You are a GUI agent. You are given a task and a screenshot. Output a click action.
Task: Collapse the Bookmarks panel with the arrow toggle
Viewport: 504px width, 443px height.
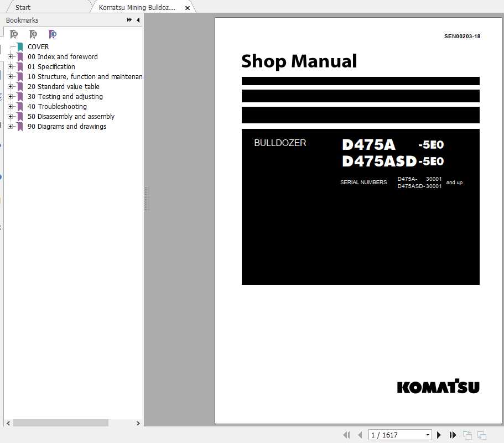(138, 20)
